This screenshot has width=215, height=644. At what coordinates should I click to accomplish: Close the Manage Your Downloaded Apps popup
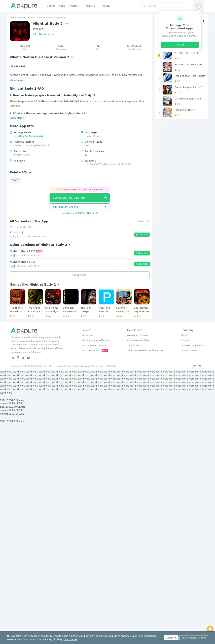click(x=198, y=14)
